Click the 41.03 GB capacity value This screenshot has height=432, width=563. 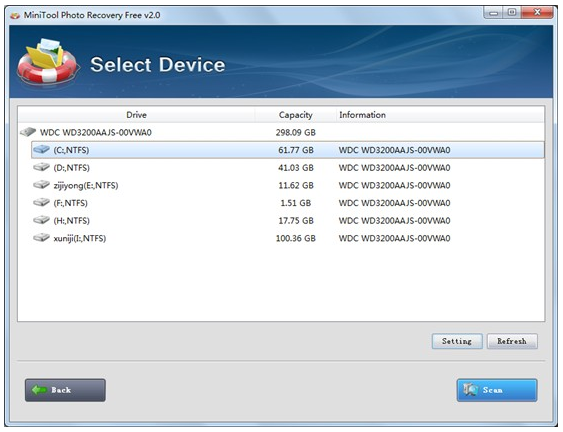click(x=296, y=168)
